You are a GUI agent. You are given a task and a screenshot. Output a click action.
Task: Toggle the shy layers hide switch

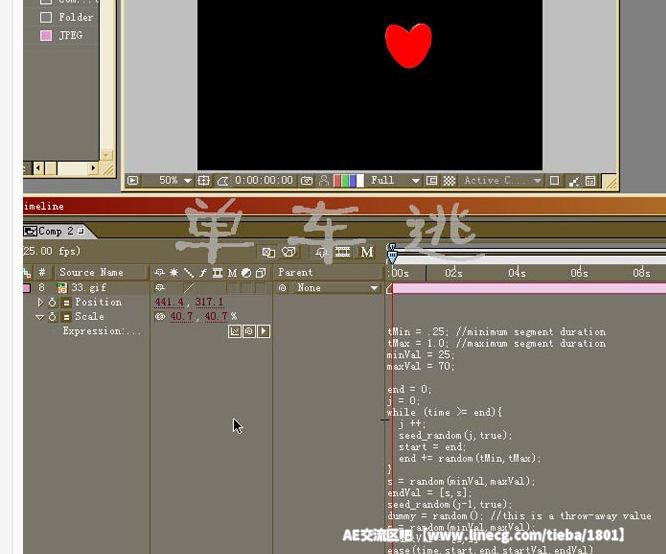(x=321, y=252)
